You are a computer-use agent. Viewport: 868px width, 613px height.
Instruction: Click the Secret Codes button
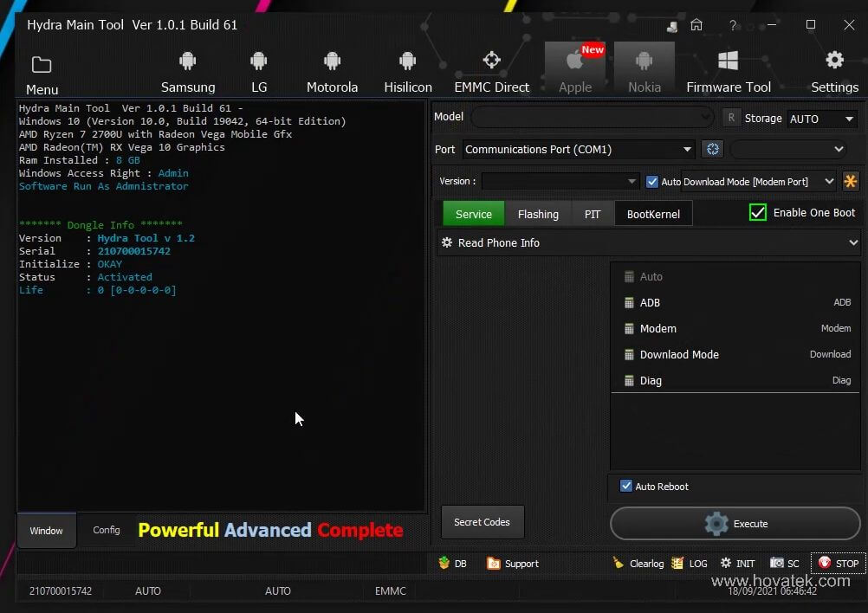click(x=482, y=522)
